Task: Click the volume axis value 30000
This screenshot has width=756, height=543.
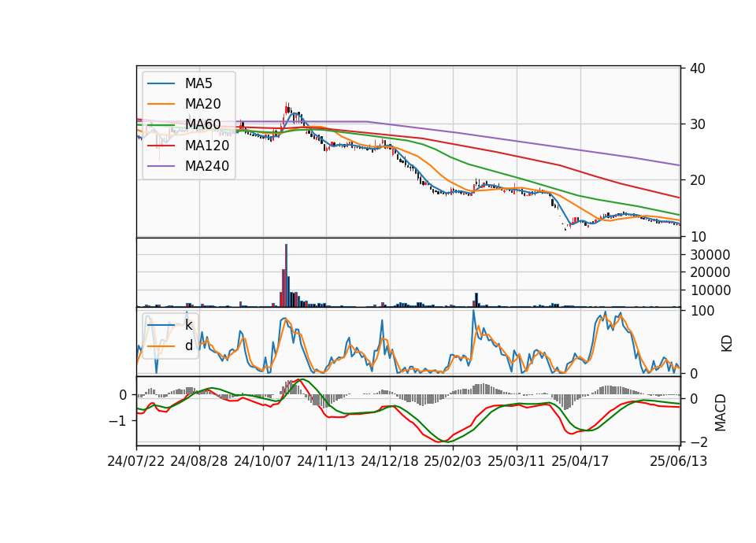Action: point(710,255)
